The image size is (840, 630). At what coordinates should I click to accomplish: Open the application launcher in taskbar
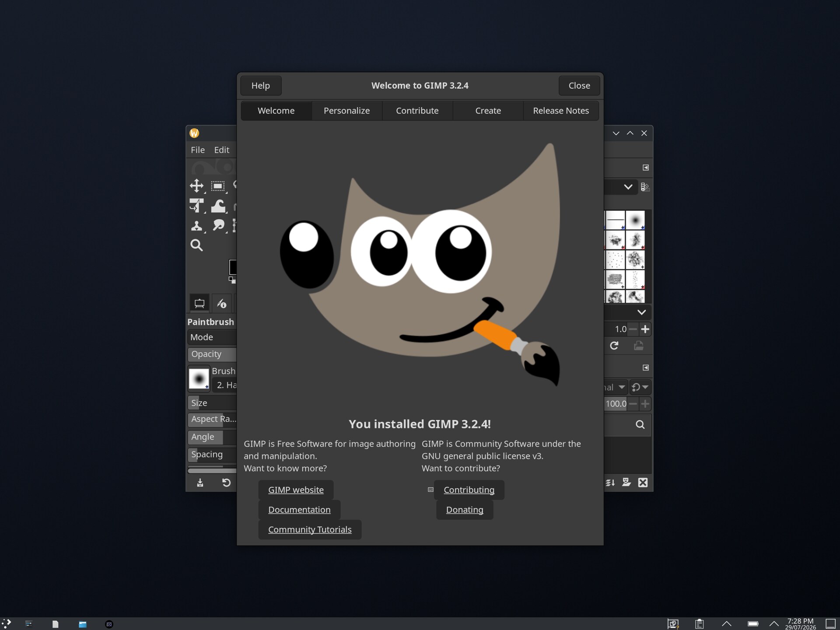(7, 623)
